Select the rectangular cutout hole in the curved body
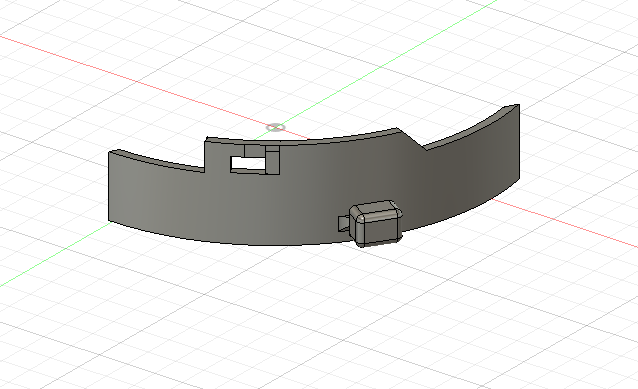 [x=248, y=164]
